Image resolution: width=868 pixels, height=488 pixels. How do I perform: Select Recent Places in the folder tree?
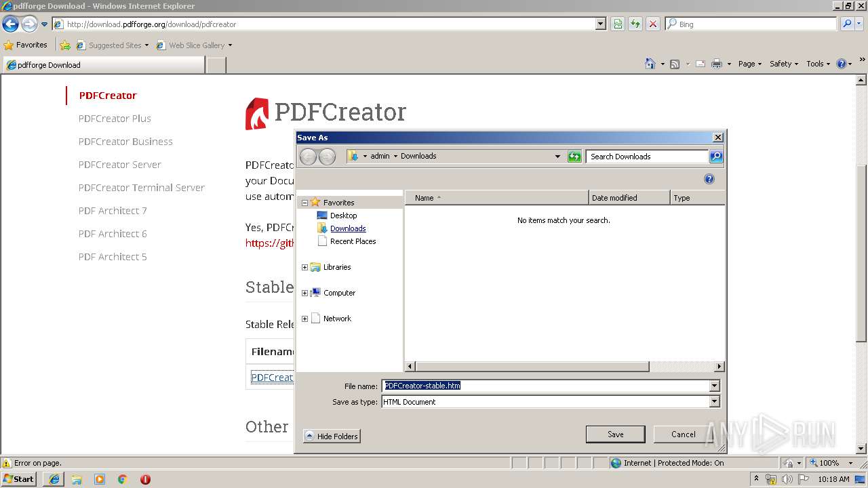353,241
